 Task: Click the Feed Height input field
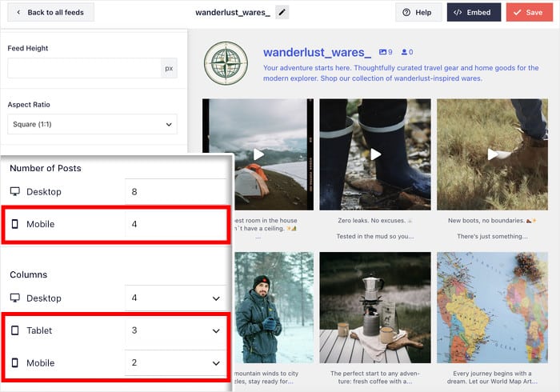tap(84, 68)
